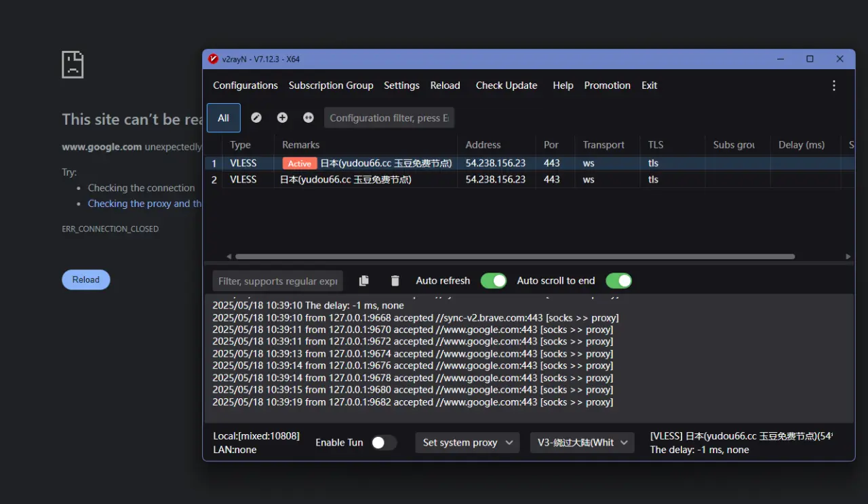Click the sad page error icon in browser
This screenshot has width=868, height=504.
(x=73, y=64)
